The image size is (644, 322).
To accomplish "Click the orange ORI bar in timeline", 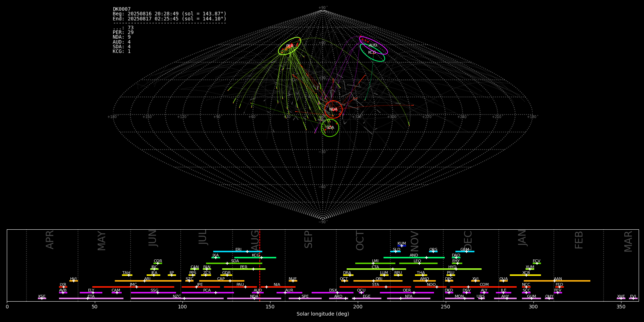I will [378, 281].
